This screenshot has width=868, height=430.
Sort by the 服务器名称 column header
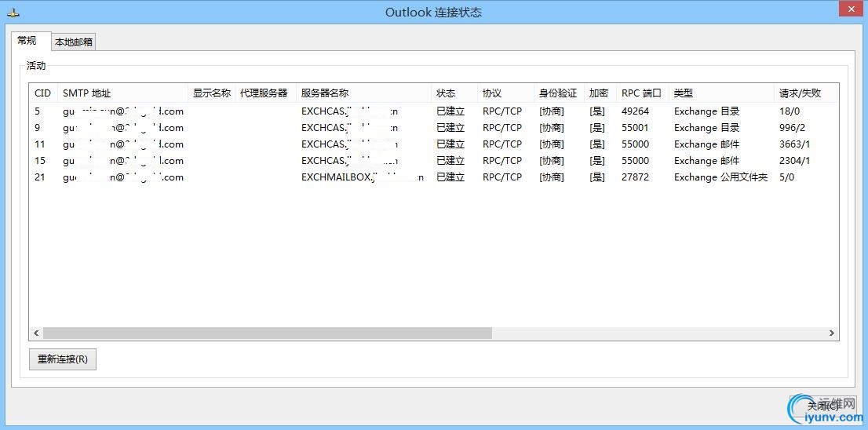click(363, 93)
